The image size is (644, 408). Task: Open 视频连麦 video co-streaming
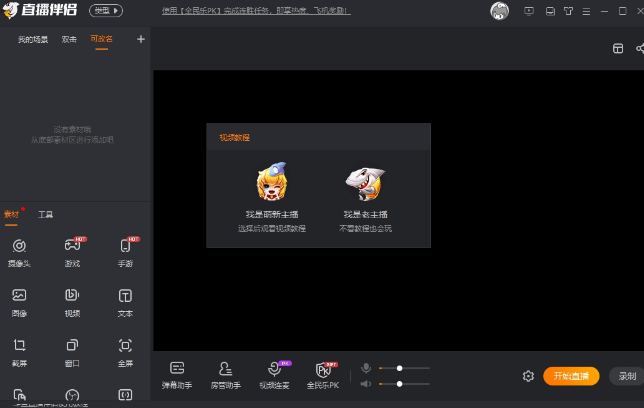pyautogui.click(x=274, y=375)
